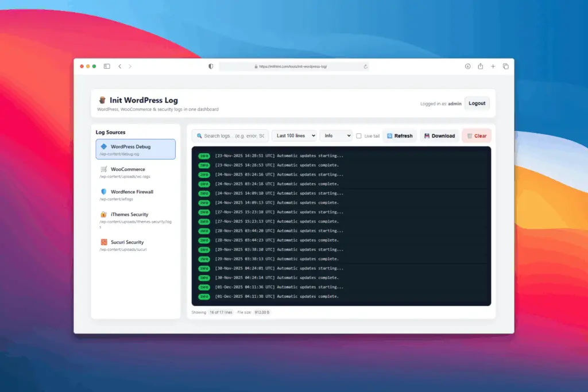This screenshot has width=588, height=392.
Task: Enable the Live tail checkbox
Action: [x=359, y=135]
